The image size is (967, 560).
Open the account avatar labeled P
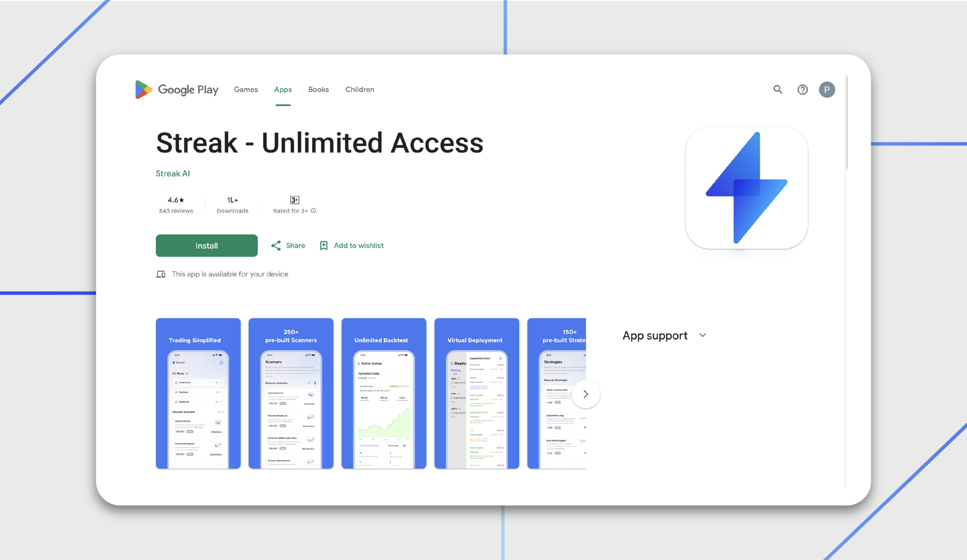826,89
